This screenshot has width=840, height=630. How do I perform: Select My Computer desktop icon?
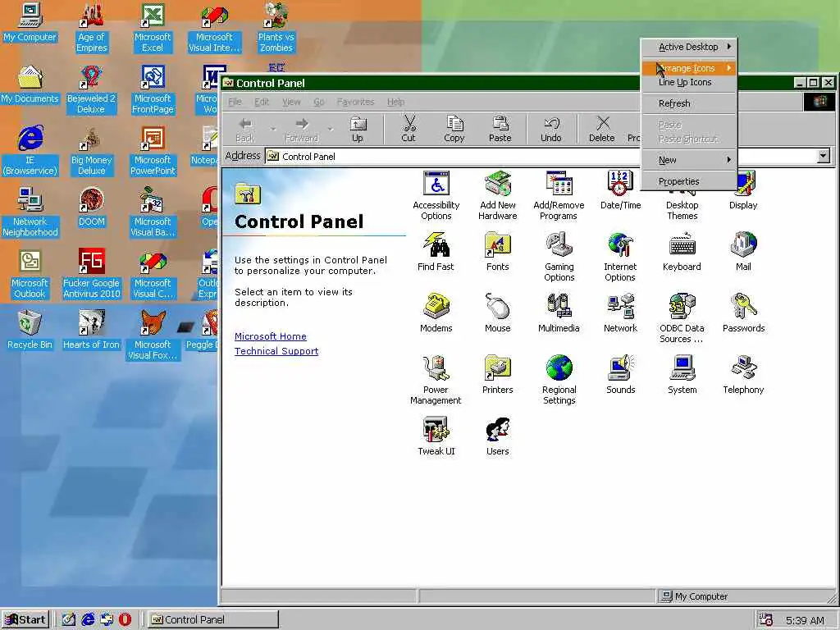[30, 22]
